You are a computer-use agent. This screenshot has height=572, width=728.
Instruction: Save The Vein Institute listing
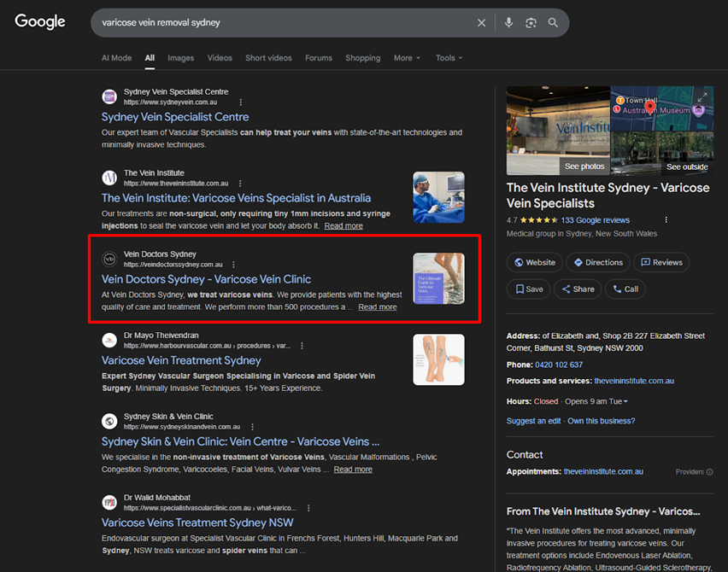(528, 289)
